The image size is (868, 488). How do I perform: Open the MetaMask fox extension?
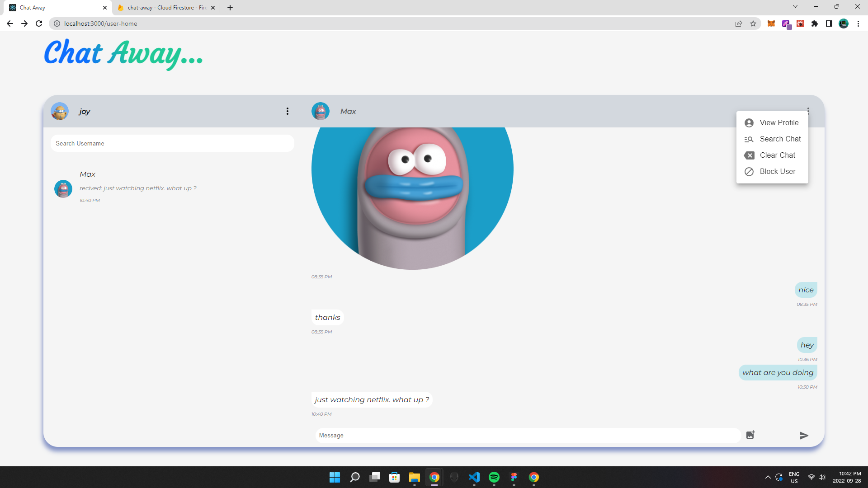click(771, 23)
